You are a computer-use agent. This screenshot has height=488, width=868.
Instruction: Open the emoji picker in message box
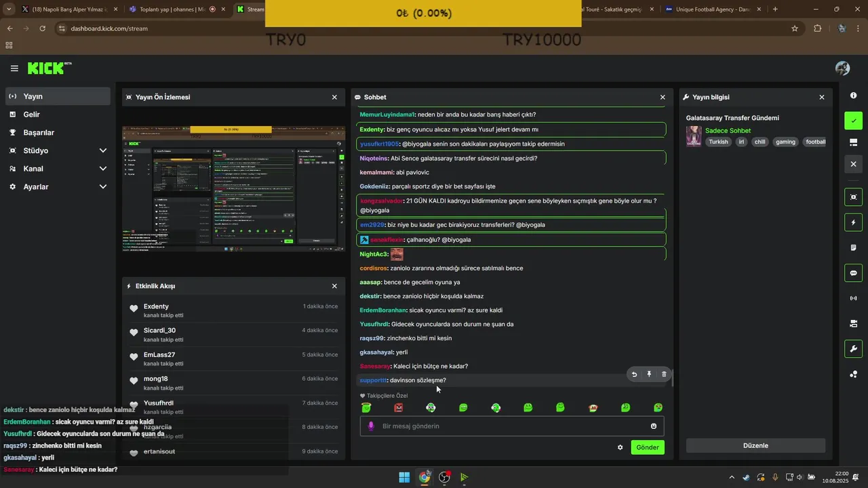(x=654, y=426)
